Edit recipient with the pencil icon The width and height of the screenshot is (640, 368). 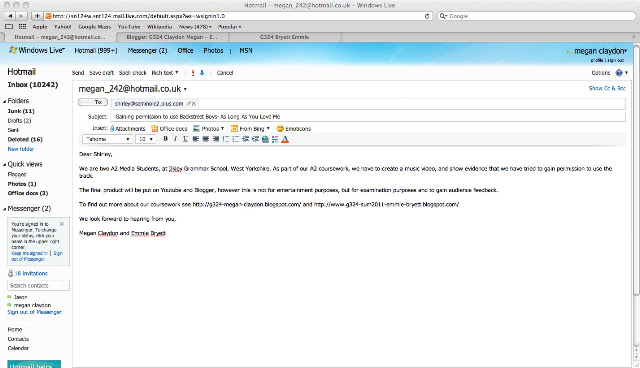(x=188, y=104)
